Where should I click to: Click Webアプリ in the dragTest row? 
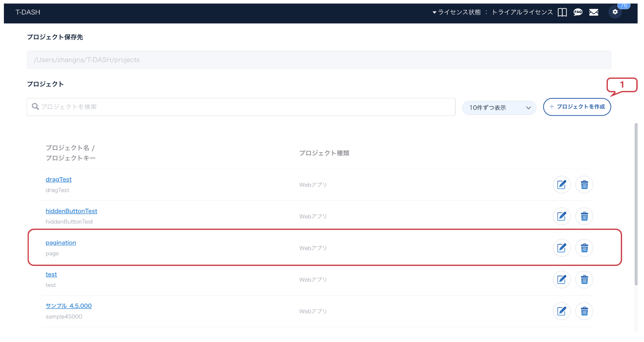[313, 185]
